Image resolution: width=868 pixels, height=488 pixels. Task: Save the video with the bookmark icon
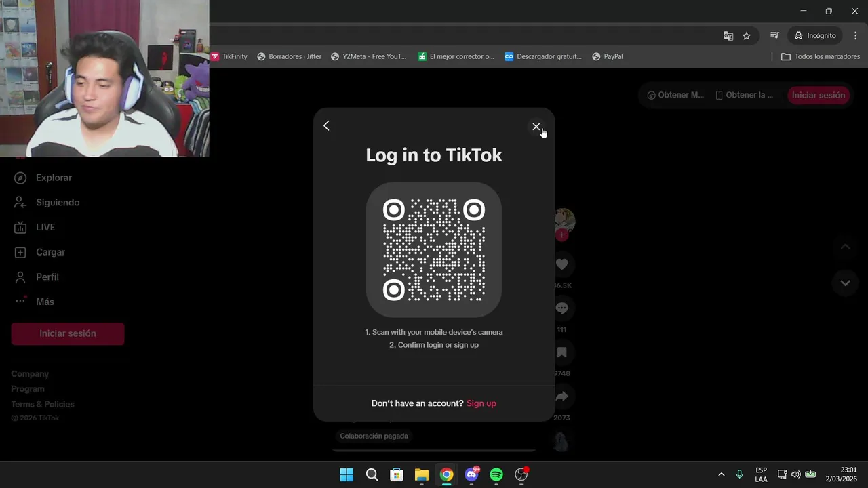[561, 352]
